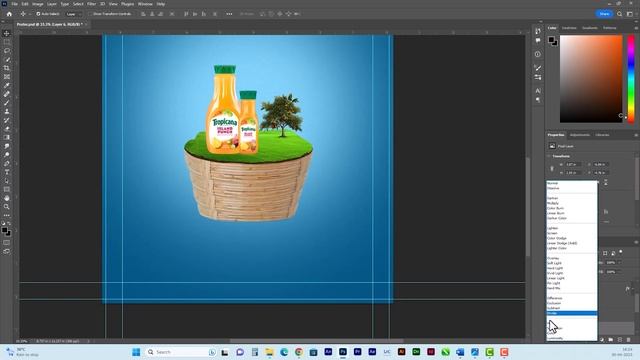Open the File menu
The height and width of the screenshot is (360, 640).
(14, 4)
